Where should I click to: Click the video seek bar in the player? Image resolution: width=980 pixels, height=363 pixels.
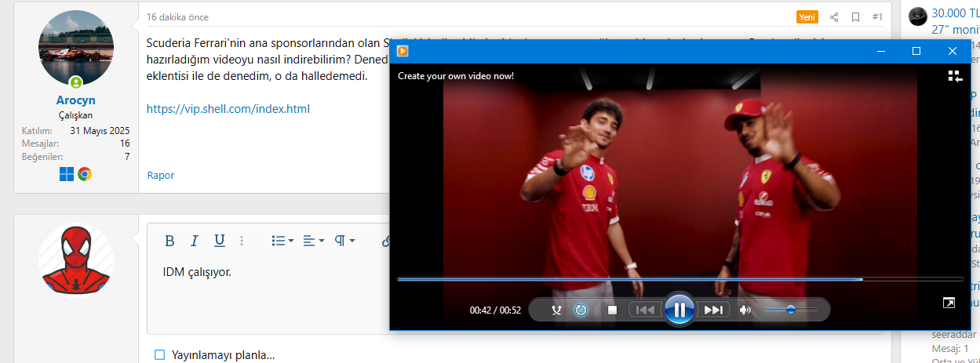(x=680, y=278)
